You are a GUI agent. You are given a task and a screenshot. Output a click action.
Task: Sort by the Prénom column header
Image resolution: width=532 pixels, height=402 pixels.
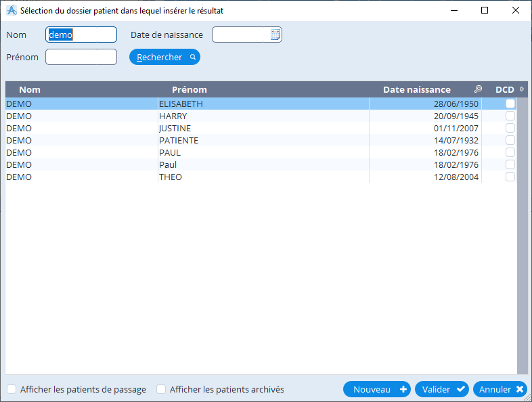tap(190, 89)
